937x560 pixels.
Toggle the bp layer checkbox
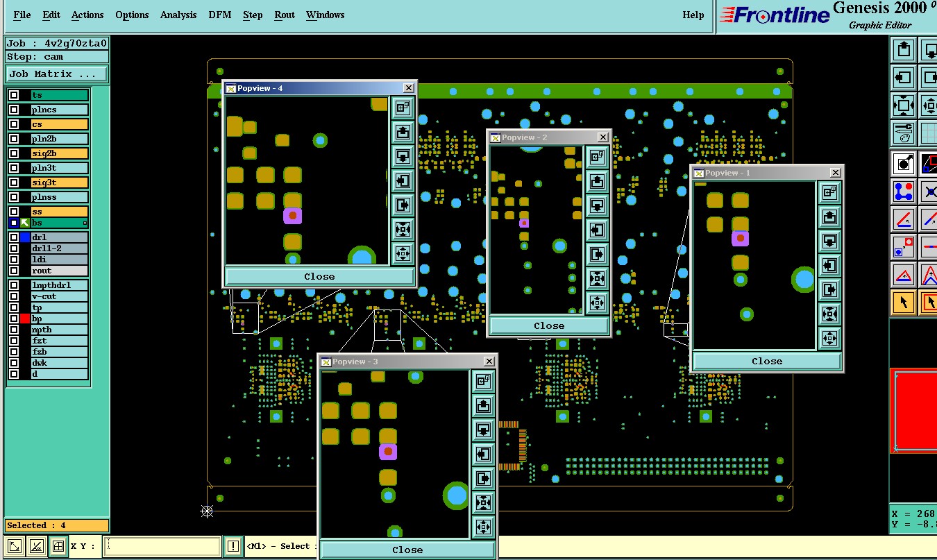[14, 319]
